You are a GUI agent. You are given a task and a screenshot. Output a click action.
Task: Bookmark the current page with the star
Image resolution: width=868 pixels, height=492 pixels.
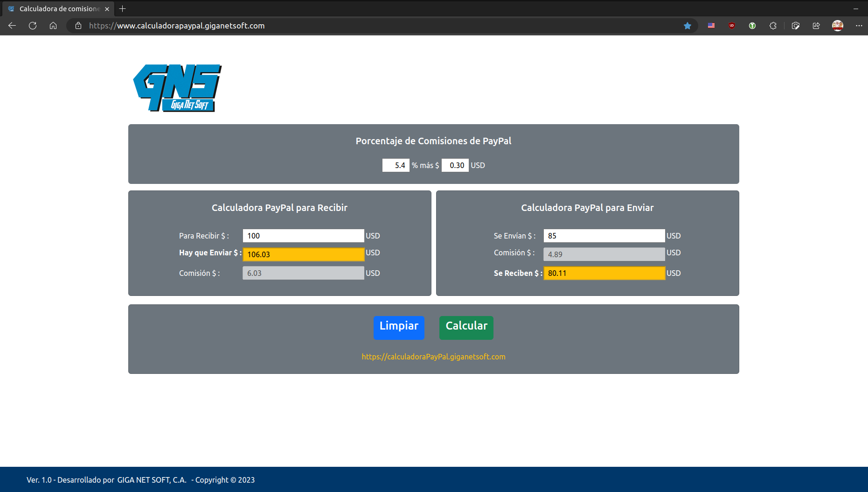(687, 26)
